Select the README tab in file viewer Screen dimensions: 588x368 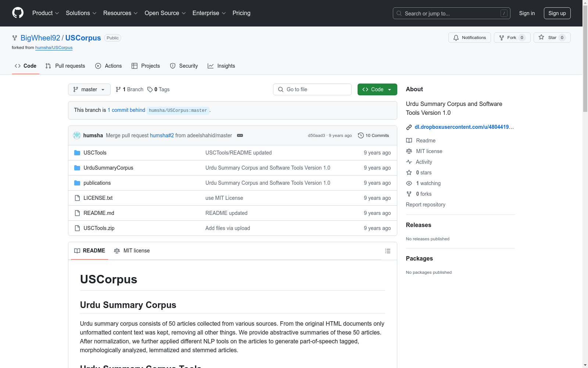(90, 251)
